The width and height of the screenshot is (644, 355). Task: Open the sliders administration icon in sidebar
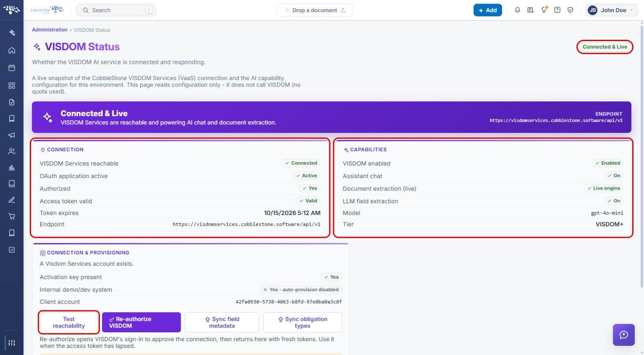point(12,342)
